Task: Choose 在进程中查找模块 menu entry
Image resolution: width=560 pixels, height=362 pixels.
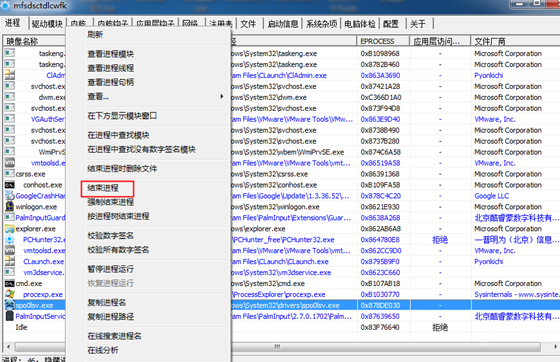Action: [118, 135]
